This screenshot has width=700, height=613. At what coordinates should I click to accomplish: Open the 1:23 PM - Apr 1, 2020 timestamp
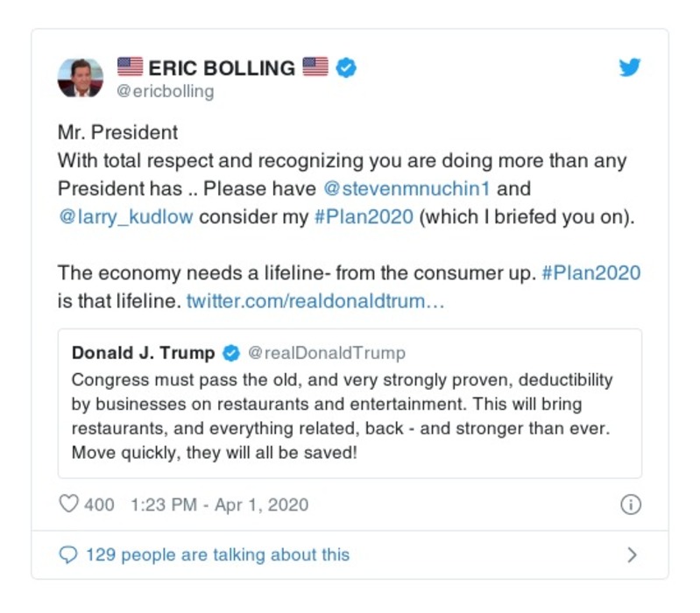click(219, 505)
